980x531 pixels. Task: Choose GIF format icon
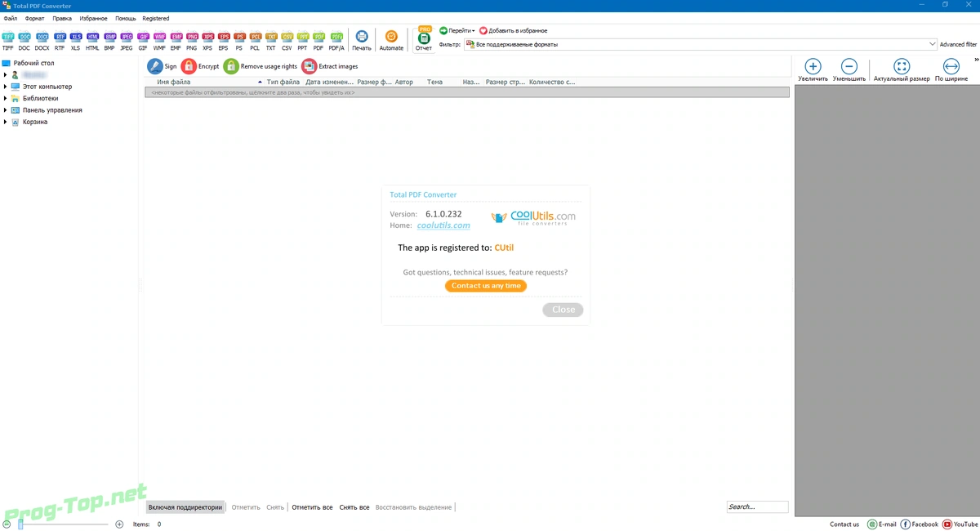[143, 41]
